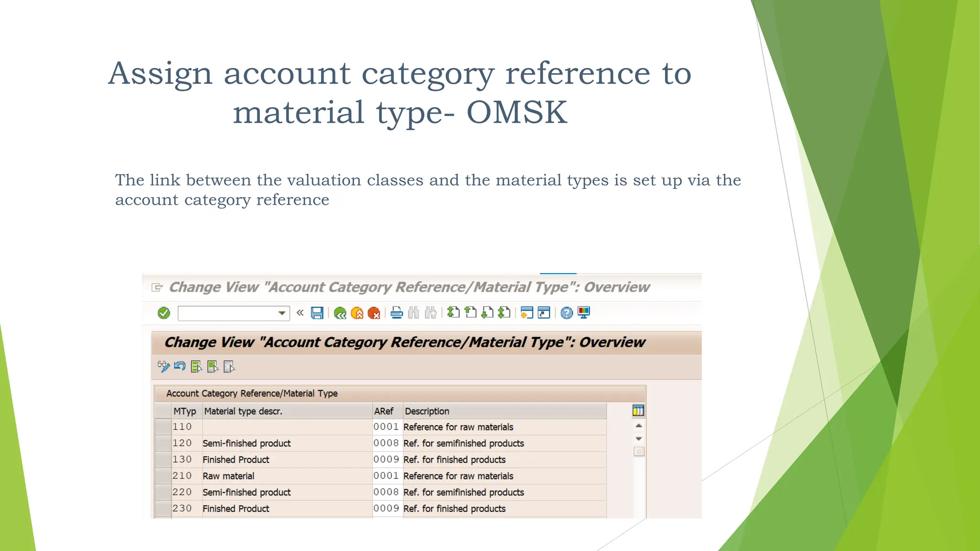Collapse command field with double chevron
The image size is (980, 551).
[x=300, y=313]
